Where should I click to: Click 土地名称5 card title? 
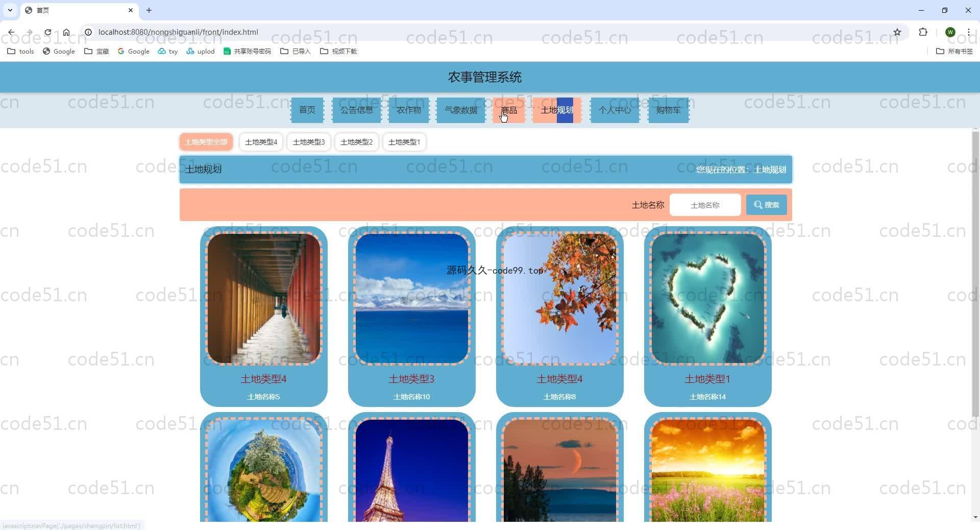(x=264, y=397)
